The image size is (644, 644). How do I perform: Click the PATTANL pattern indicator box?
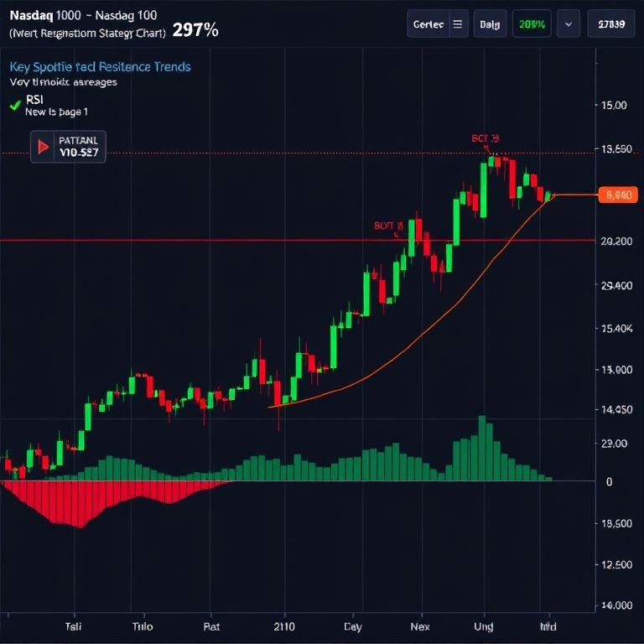point(68,147)
